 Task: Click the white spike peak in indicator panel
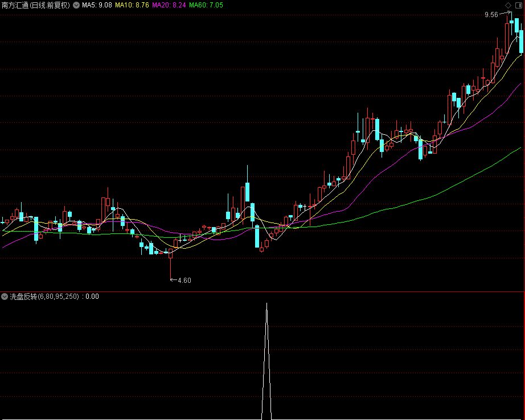point(266,305)
